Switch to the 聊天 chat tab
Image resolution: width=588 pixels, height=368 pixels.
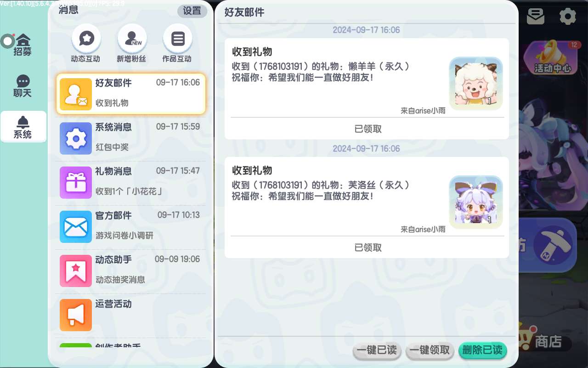coord(23,86)
